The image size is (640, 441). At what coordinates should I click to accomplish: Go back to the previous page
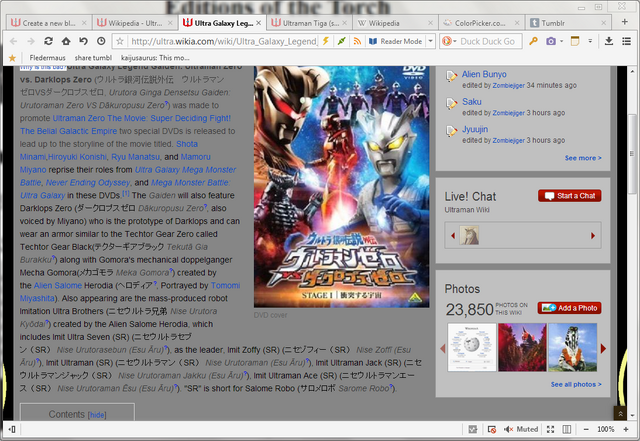(13, 41)
